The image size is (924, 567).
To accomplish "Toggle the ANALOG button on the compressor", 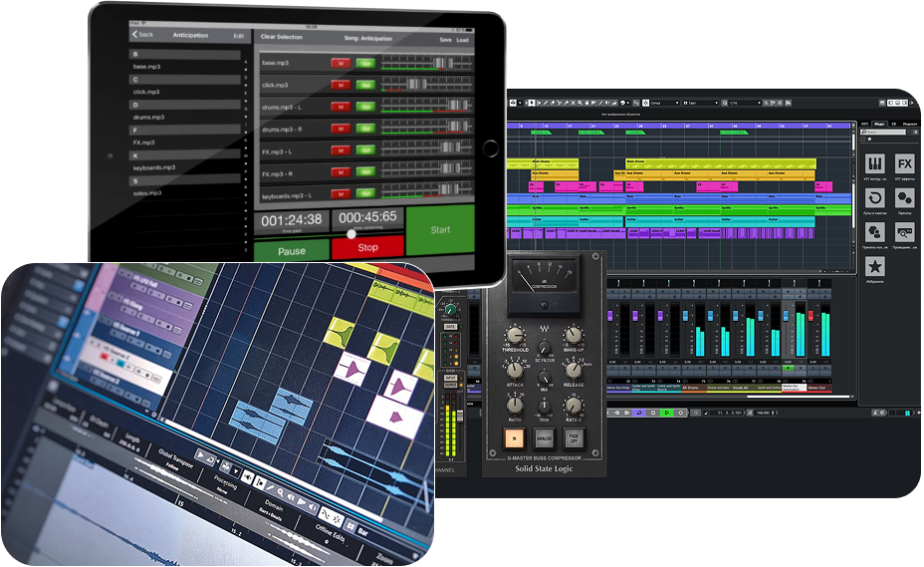I will click(544, 436).
